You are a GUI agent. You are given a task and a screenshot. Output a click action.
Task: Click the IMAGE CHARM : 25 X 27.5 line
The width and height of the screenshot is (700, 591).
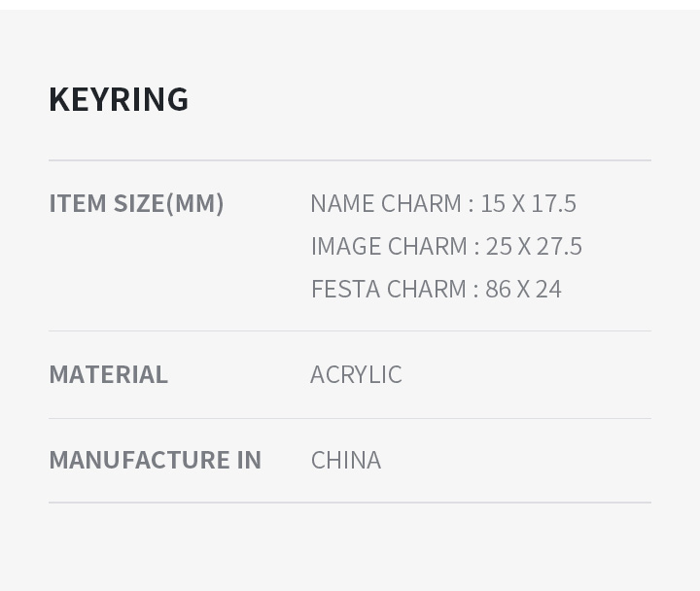[446, 246]
